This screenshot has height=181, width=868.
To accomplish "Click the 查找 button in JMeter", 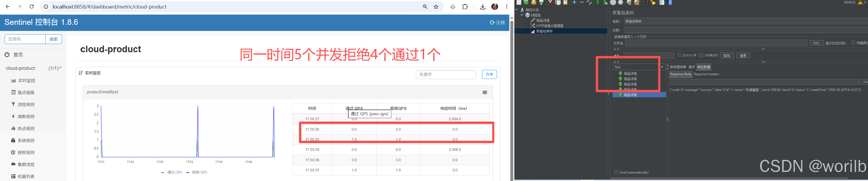I will point(727,55).
